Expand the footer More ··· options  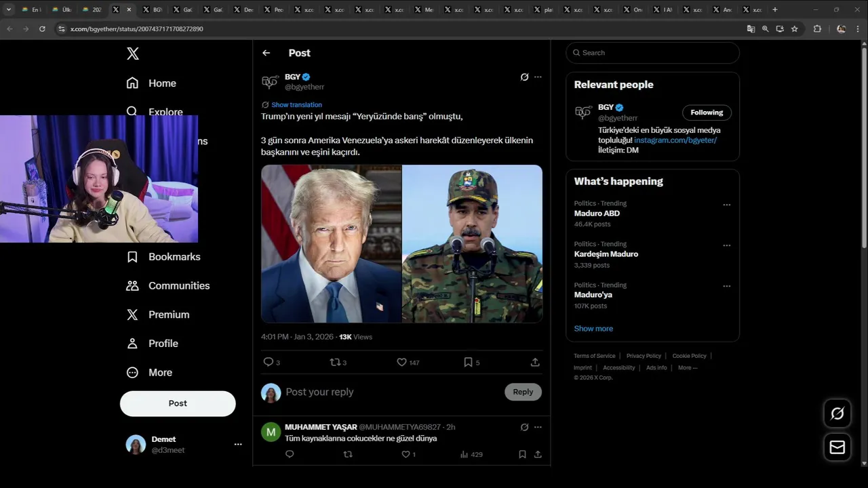[x=688, y=368]
